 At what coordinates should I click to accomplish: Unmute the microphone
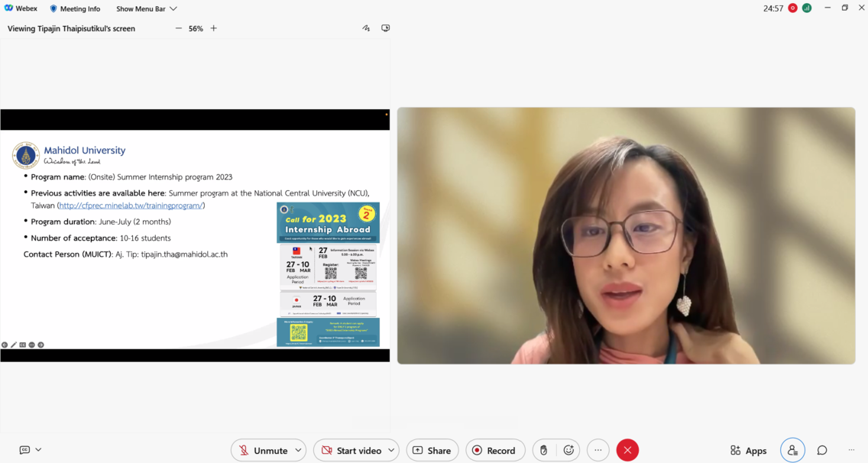pyautogui.click(x=261, y=450)
